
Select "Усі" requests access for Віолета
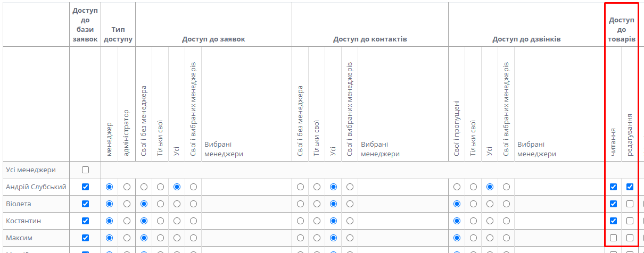pos(177,204)
